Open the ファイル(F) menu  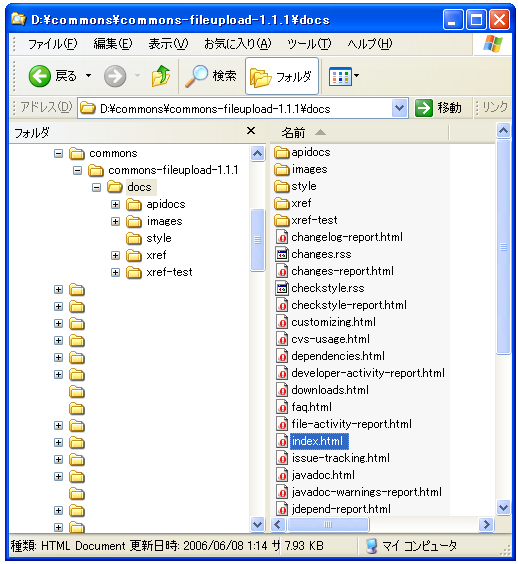[x=53, y=44]
